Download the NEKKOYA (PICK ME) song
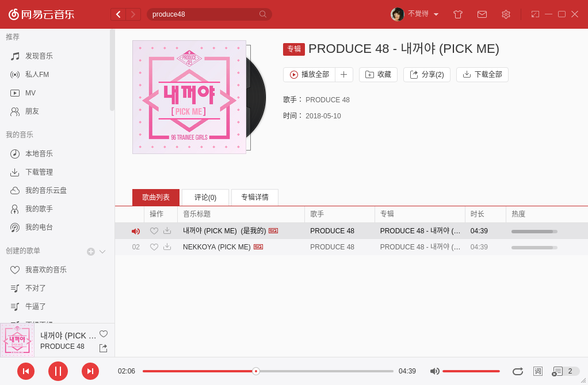The width and height of the screenshot is (588, 385). pos(167,247)
